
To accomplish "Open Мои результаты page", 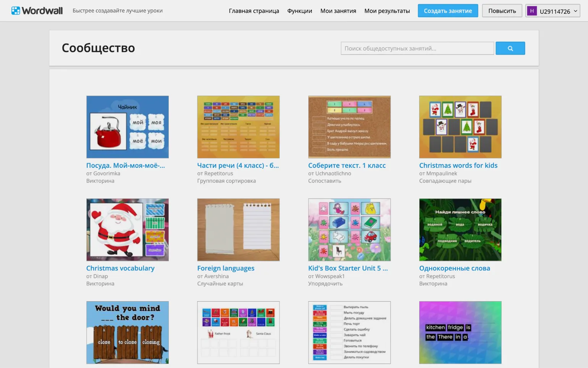I will tap(387, 11).
